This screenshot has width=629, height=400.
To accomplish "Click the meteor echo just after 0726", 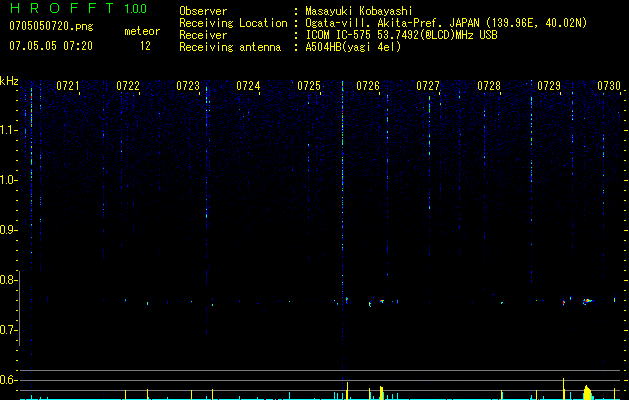I will [381, 301].
